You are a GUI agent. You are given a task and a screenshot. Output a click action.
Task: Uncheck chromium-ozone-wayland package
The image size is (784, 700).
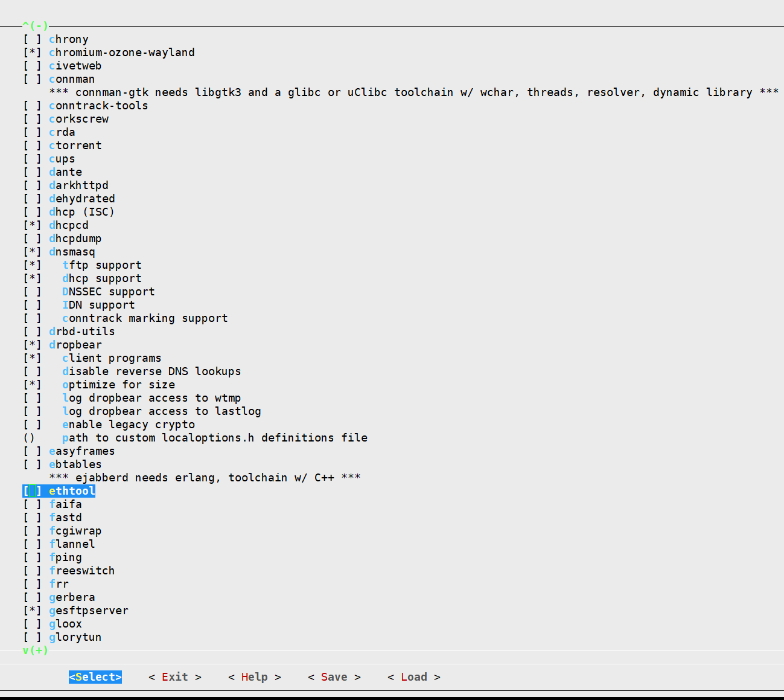pyautogui.click(x=32, y=53)
